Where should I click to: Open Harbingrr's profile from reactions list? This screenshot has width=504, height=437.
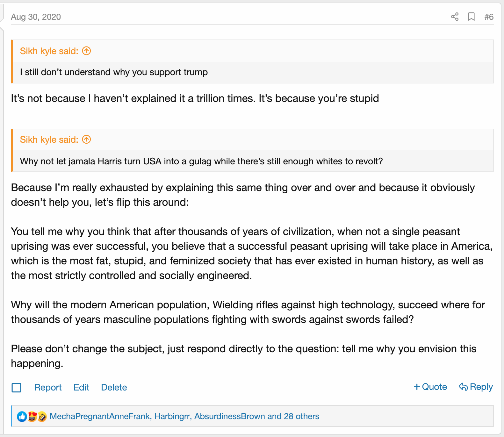click(172, 417)
